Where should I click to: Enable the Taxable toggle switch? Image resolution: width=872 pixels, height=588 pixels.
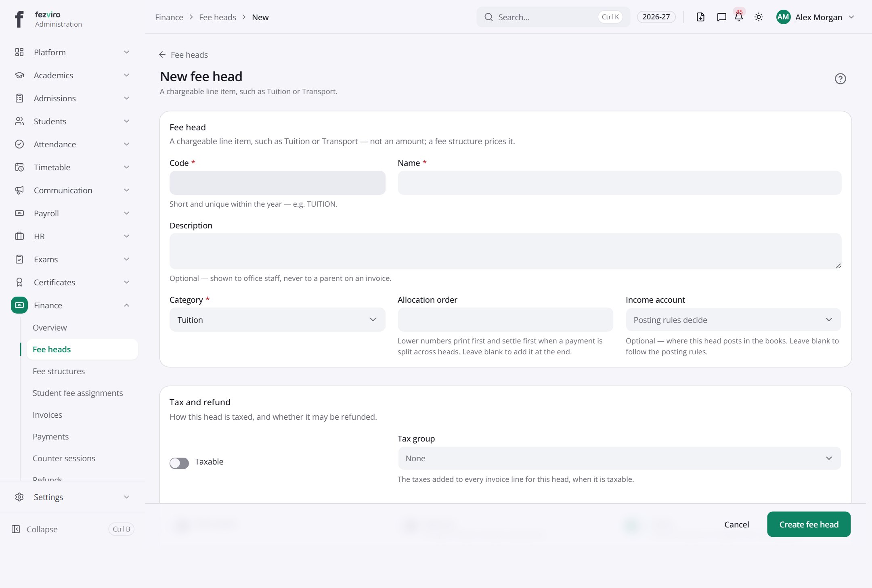[x=179, y=463]
